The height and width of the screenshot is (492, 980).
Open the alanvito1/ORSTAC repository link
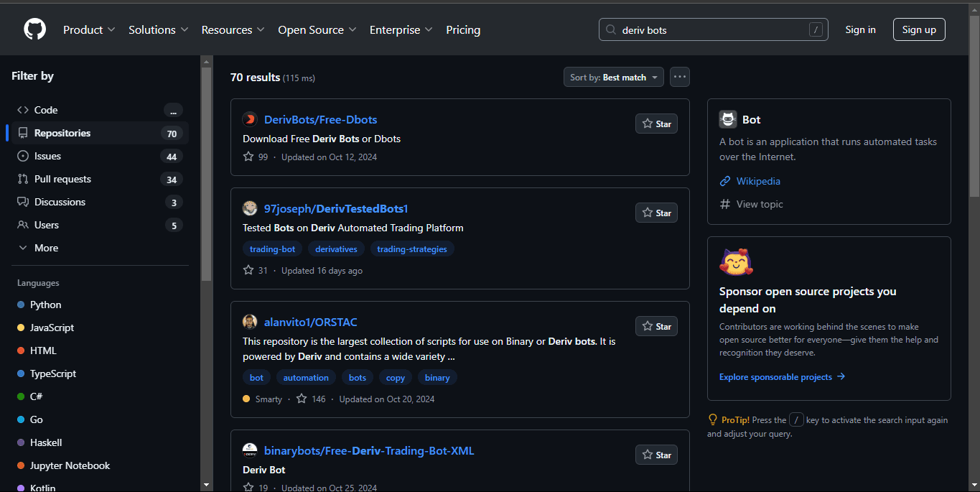pyautogui.click(x=311, y=322)
